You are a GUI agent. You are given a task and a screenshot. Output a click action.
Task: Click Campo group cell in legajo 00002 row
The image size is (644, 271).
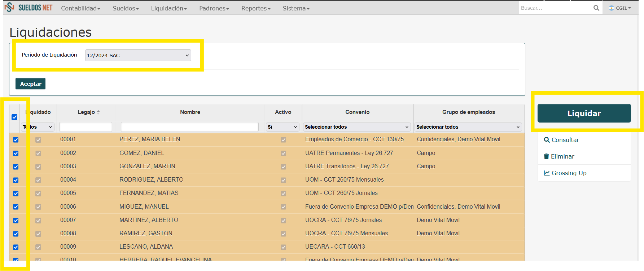coord(426,153)
